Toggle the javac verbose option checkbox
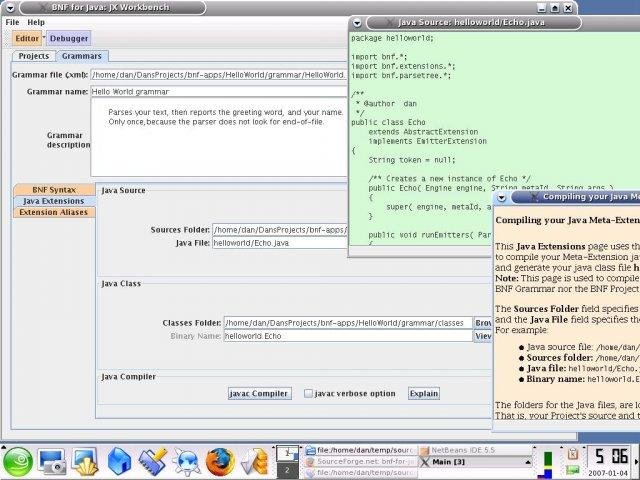This screenshot has height=480, width=640. click(309, 393)
